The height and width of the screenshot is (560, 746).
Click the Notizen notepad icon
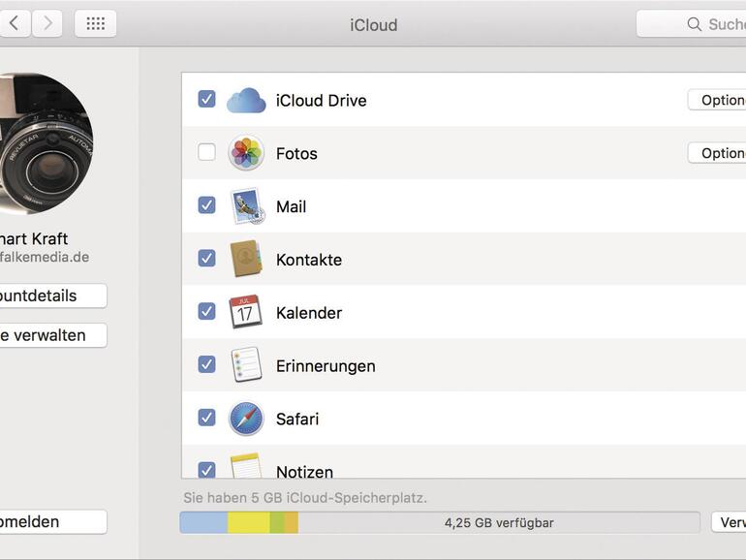pyautogui.click(x=246, y=467)
